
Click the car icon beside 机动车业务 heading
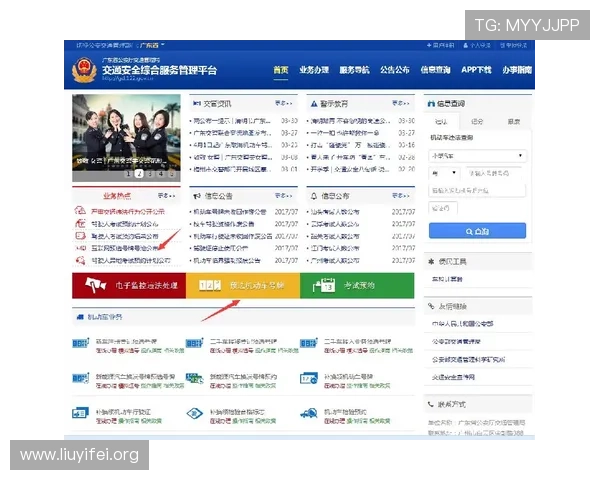(x=80, y=317)
